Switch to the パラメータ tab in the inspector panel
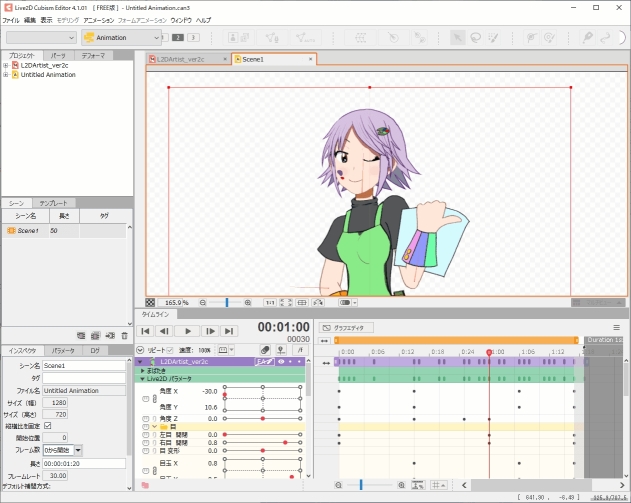 pos(63,350)
